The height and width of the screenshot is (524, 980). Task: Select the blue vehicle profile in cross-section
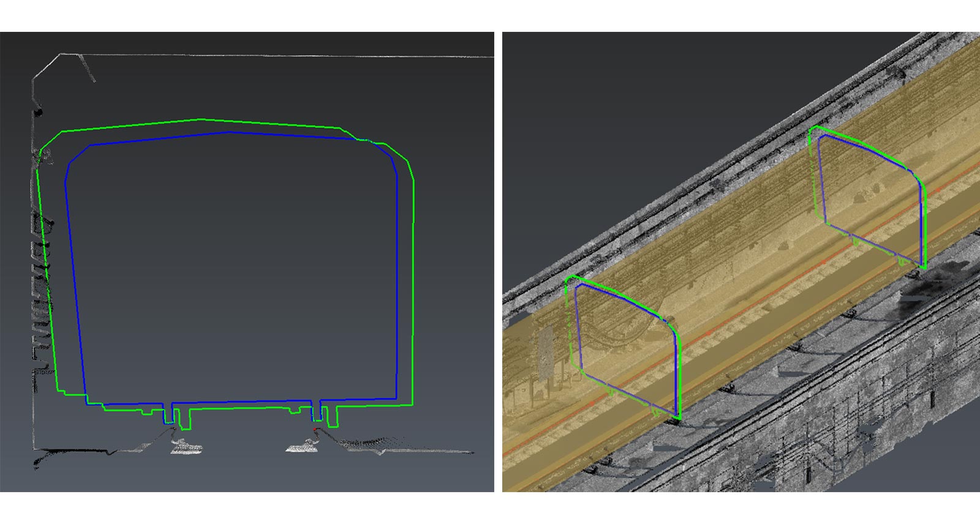pos(398,275)
